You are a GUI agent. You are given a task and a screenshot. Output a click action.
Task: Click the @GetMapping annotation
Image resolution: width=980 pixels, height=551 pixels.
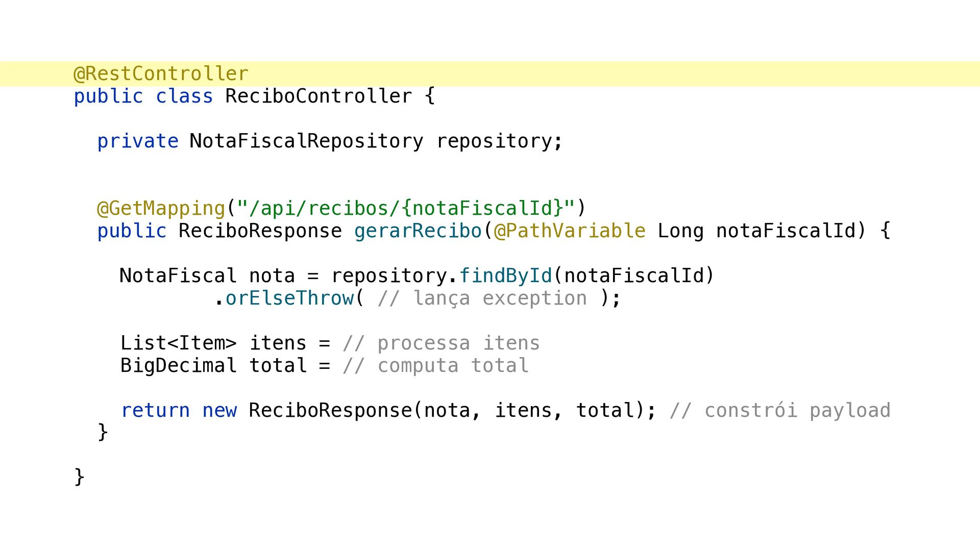coord(161,209)
